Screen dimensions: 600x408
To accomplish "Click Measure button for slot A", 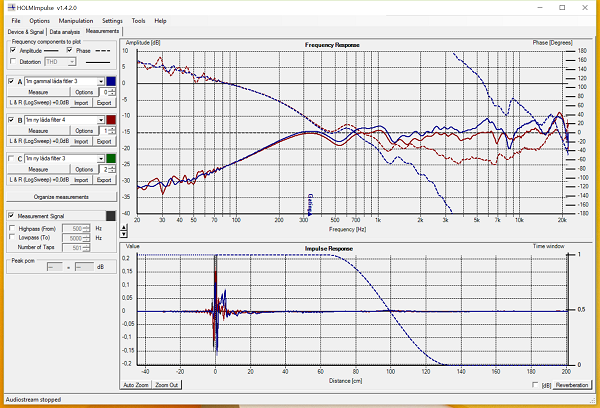I will coord(38,92).
